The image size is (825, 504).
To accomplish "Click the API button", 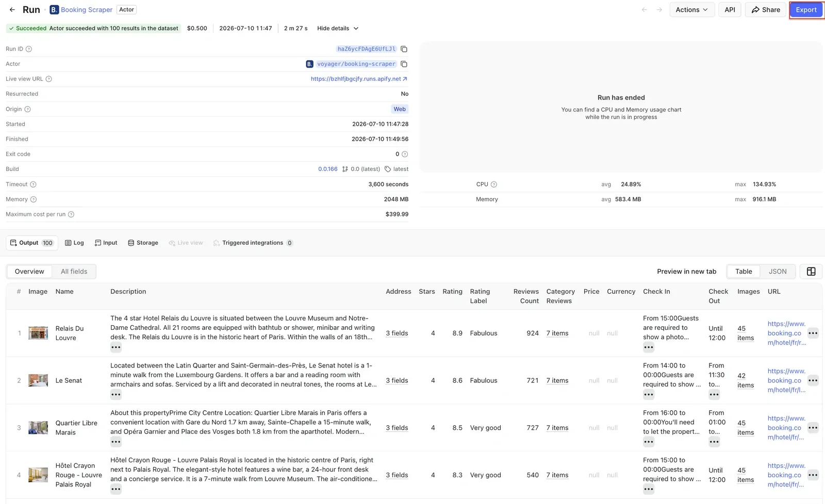I will 730,10.
